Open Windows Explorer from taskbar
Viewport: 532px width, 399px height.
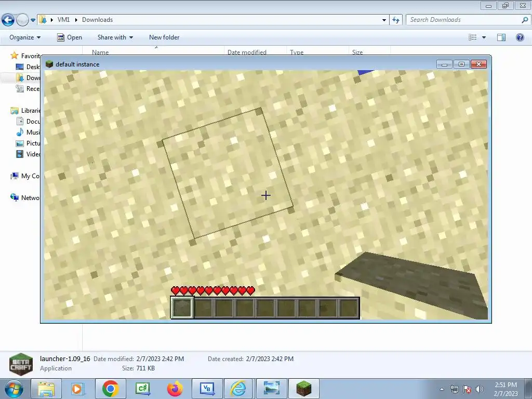[46, 389]
